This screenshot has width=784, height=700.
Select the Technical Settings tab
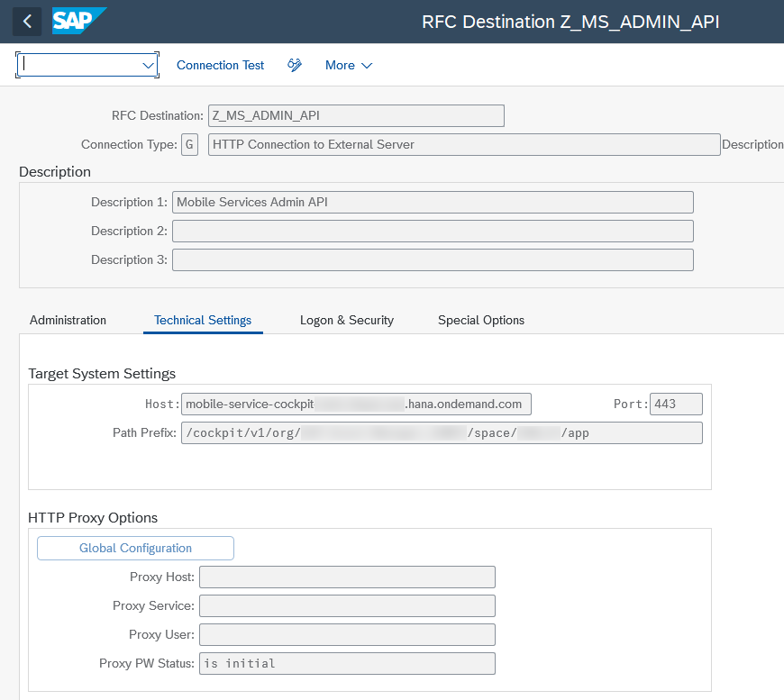(203, 320)
